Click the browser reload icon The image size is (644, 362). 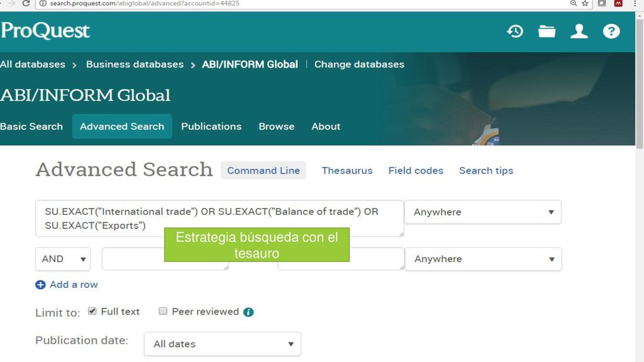[26, 3]
